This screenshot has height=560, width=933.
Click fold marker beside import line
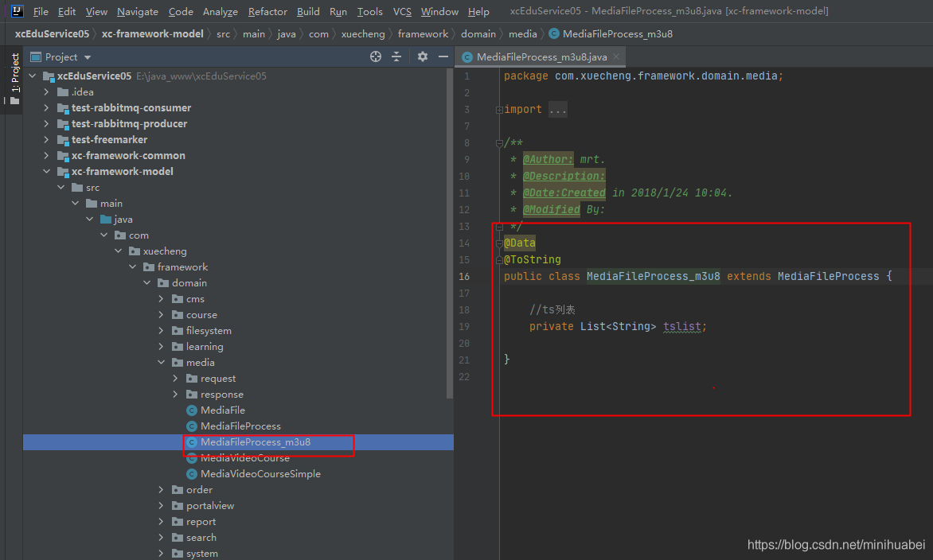click(499, 110)
